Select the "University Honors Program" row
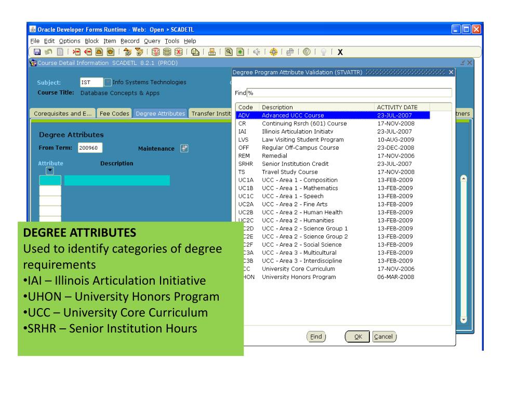The height and width of the screenshot is (399, 532). (337, 277)
